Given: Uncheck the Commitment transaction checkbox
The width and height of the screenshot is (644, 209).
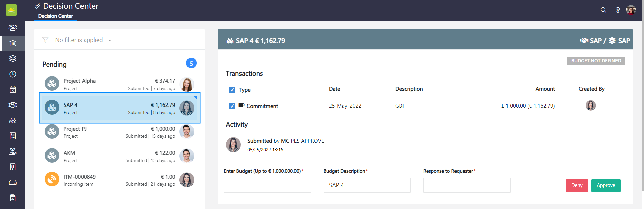Looking at the screenshot, I should (232, 106).
